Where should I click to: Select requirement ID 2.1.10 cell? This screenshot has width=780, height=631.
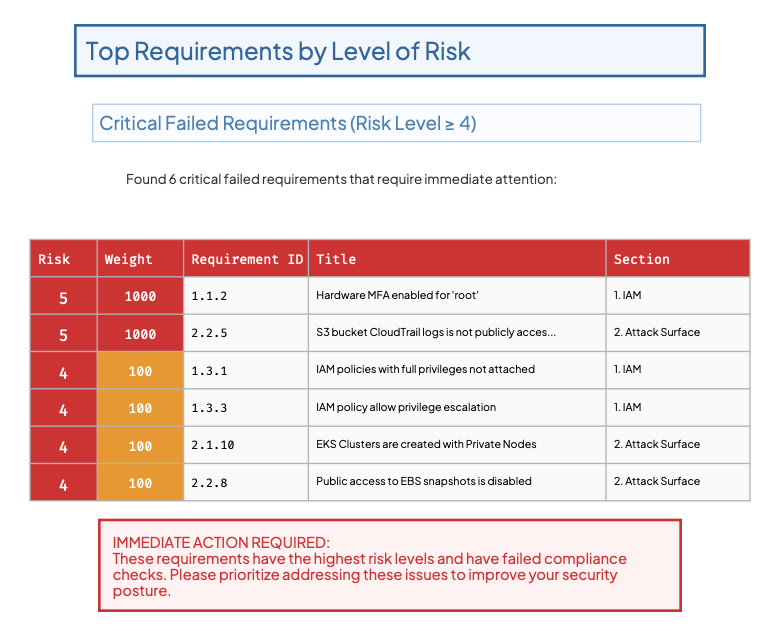pos(246,445)
